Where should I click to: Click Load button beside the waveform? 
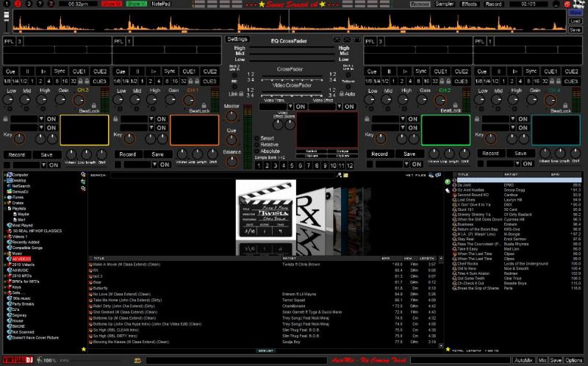pos(576,21)
